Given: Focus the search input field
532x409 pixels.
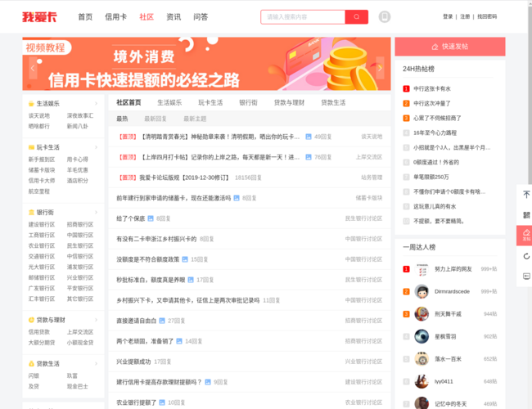Looking at the screenshot, I should coord(303,16).
